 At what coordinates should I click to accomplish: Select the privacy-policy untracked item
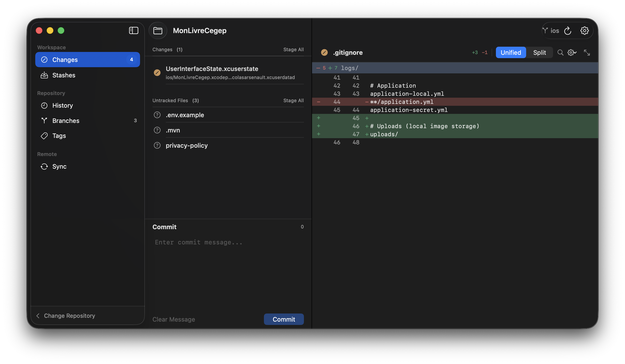click(228, 145)
